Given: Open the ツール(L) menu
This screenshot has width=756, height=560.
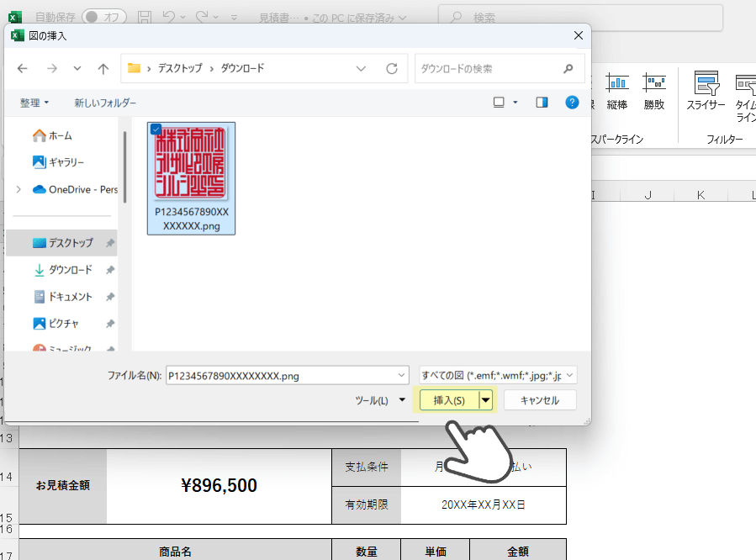Looking at the screenshot, I should pyautogui.click(x=380, y=400).
